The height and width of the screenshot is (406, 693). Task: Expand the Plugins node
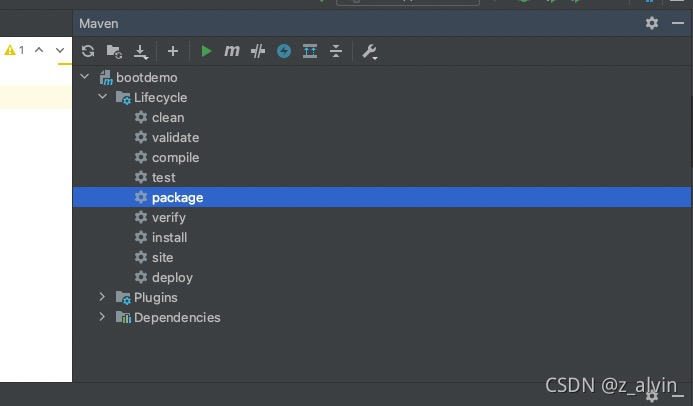click(x=102, y=297)
